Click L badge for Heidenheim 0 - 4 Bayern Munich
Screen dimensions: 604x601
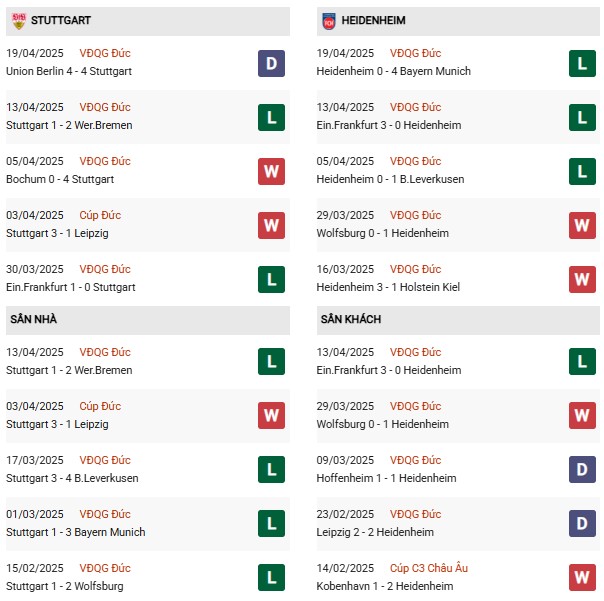tap(583, 63)
